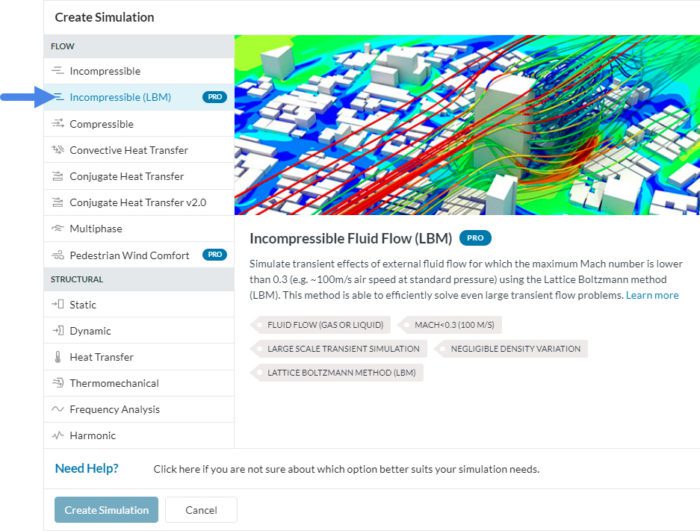
Task: Select Incompressible (LBM) analysis type
Action: [120, 97]
